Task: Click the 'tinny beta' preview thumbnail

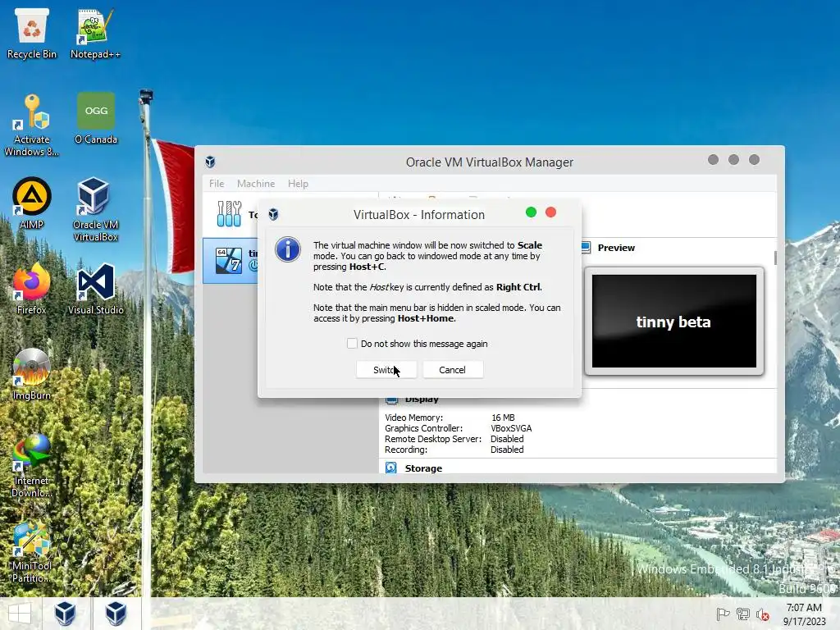Action: click(x=674, y=321)
